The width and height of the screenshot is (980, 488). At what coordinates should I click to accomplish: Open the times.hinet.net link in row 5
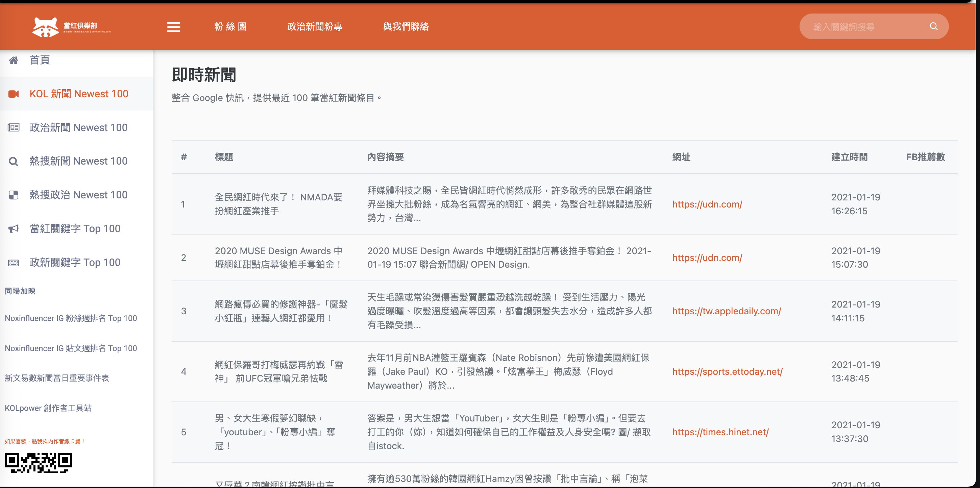coord(720,432)
